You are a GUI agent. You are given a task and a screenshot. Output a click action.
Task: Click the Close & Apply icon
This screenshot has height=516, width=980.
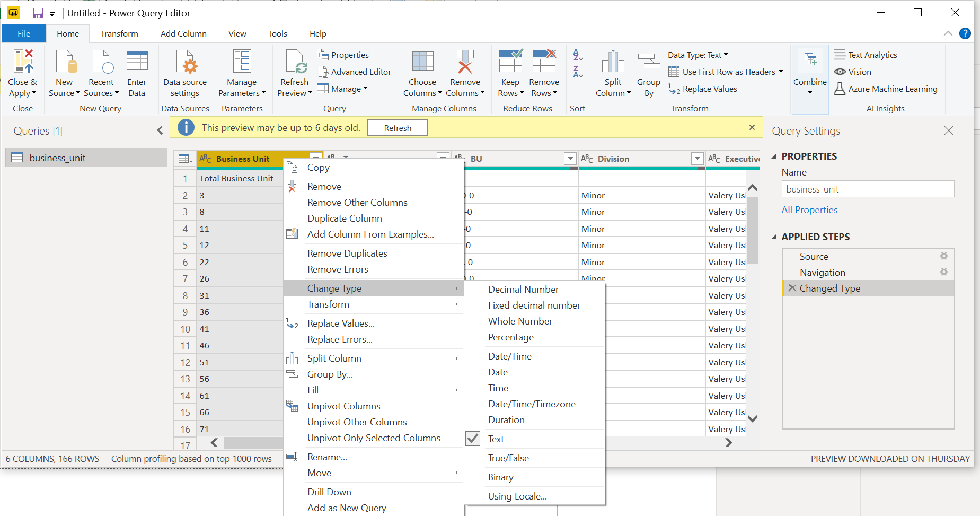23,62
